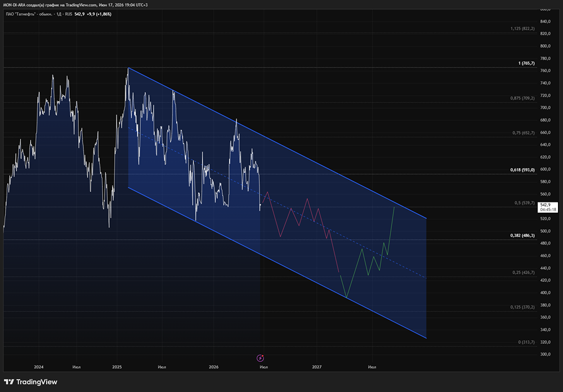563x392 pixels.
Task: Click 680,0 on the price axis
Action: tap(545, 120)
